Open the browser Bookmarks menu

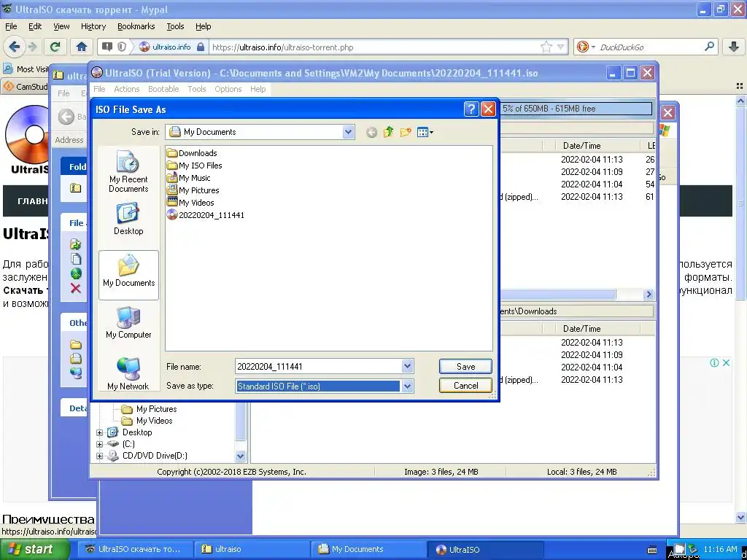coord(136,26)
